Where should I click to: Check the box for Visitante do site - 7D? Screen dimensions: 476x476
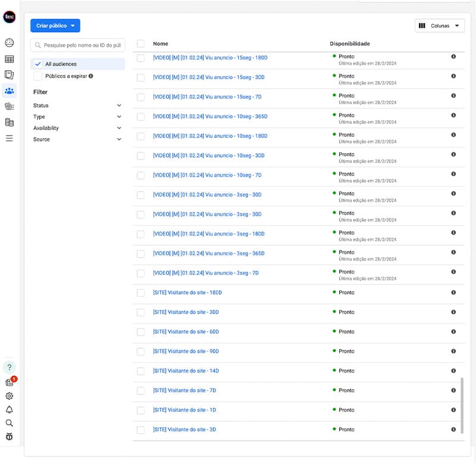(141, 391)
